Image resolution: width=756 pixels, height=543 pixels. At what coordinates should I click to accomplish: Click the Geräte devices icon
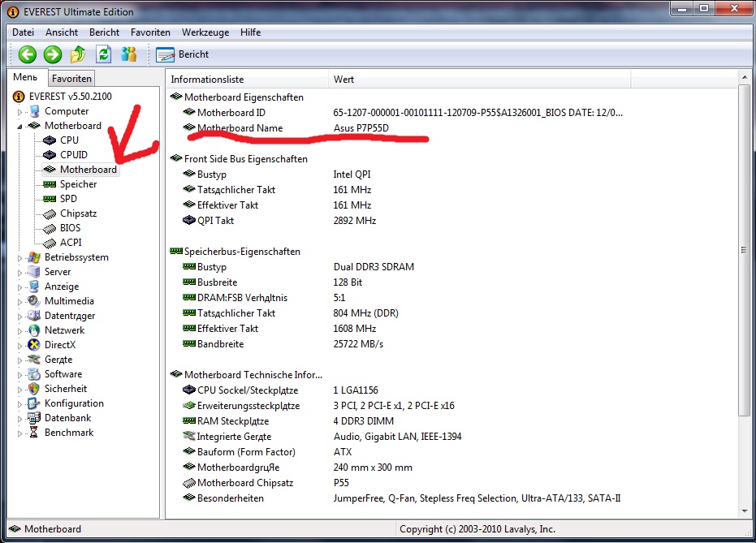pyautogui.click(x=34, y=360)
